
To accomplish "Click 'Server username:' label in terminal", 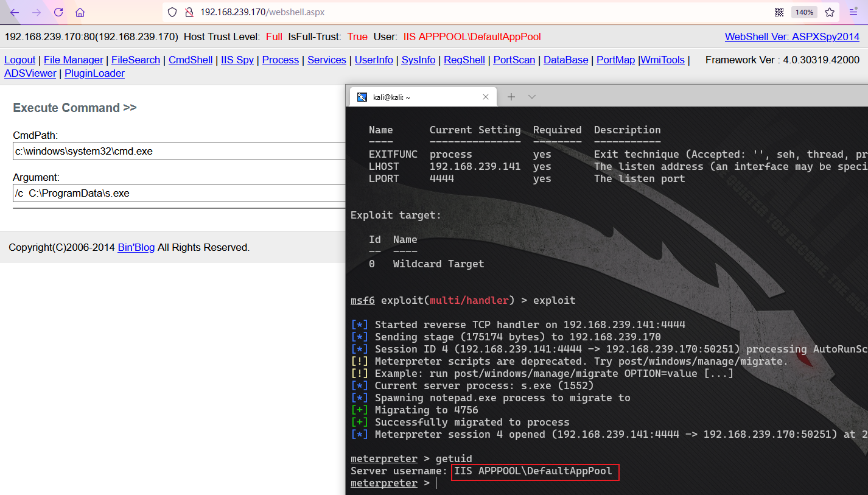I will pyautogui.click(x=399, y=471).
